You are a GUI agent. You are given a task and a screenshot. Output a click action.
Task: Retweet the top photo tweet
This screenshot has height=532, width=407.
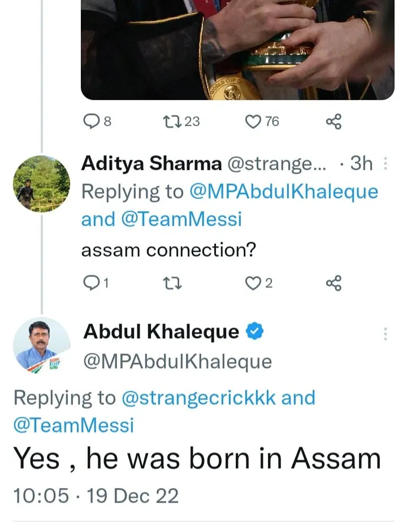(x=181, y=121)
